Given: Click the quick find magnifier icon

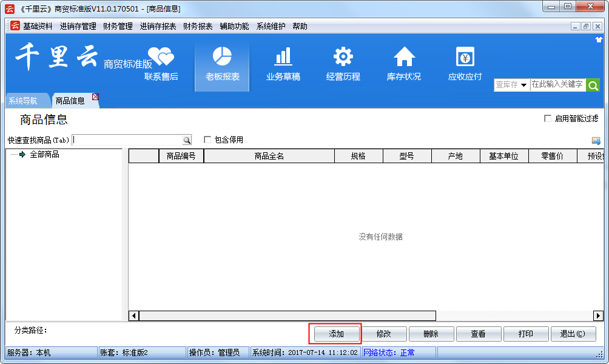Looking at the screenshot, I should pyautogui.click(x=187, y=140).
